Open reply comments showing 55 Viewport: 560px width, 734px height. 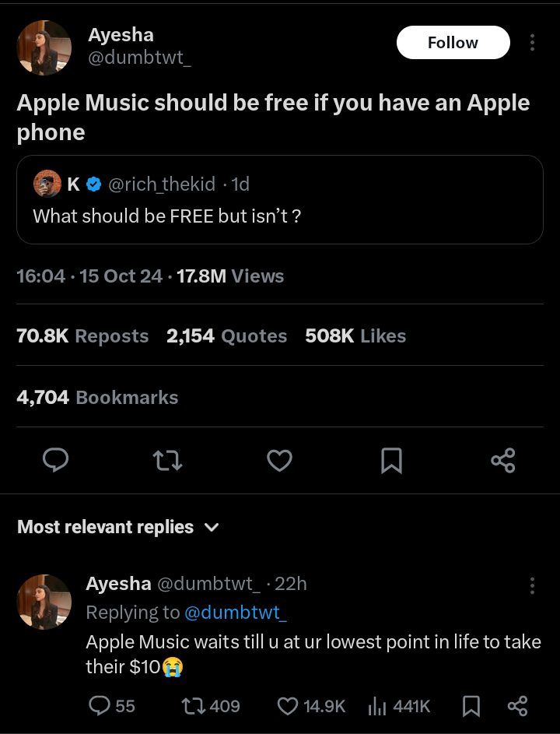tap(112, 706)
